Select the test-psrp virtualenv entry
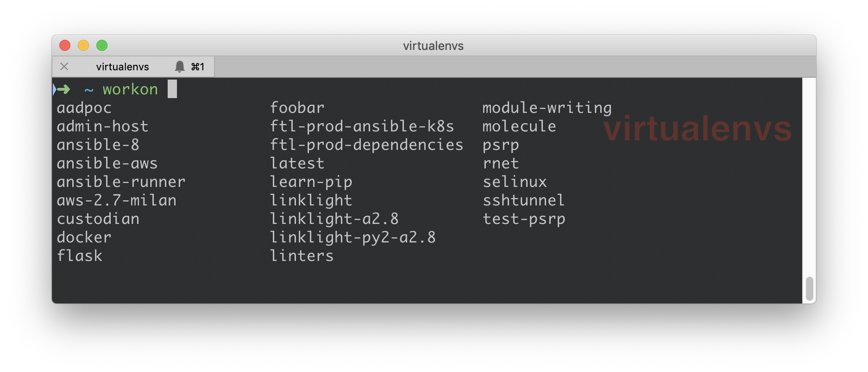The width and height of the screenshot is (868, 372). (x=524, y=218)
